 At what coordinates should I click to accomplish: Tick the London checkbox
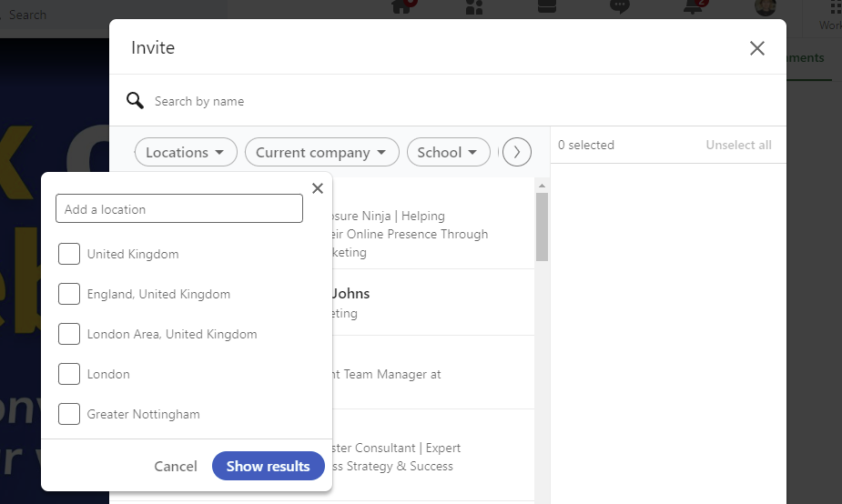pos(69,374)
